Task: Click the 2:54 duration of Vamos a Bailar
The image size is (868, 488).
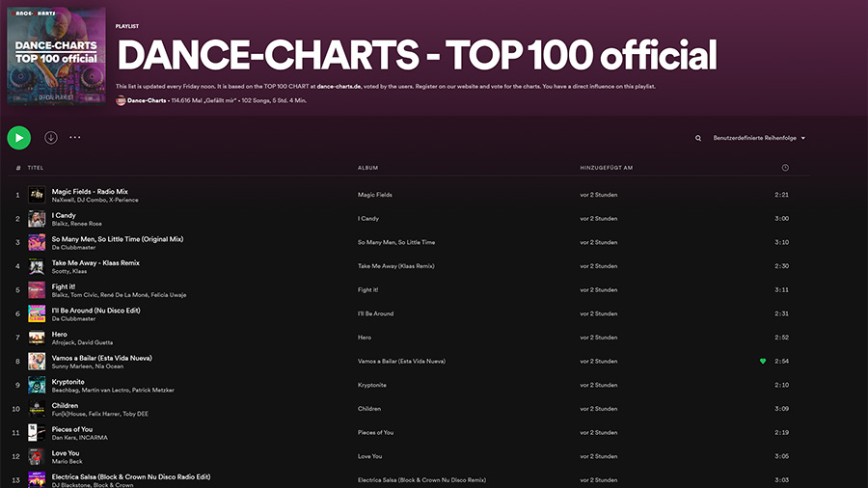Action: 781,362
